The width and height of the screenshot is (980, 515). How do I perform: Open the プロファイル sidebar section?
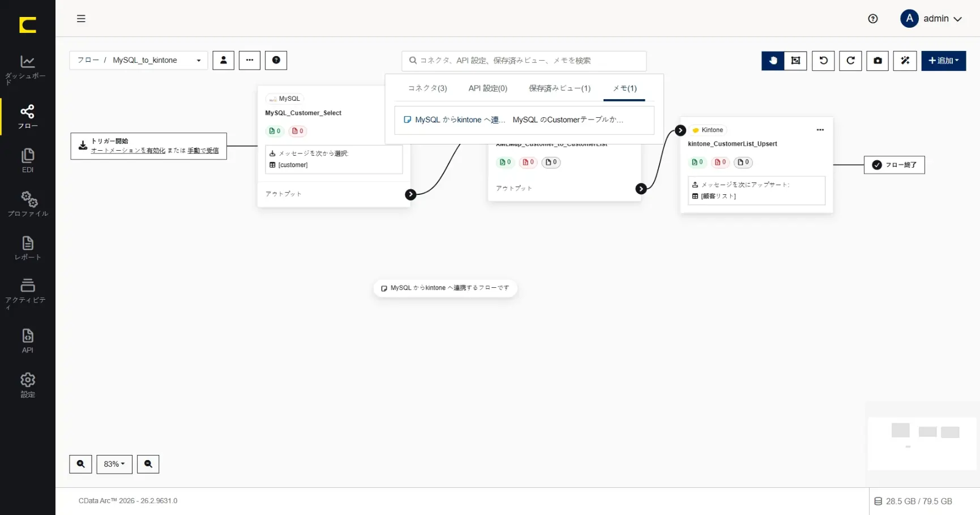(x=27, y=204)
